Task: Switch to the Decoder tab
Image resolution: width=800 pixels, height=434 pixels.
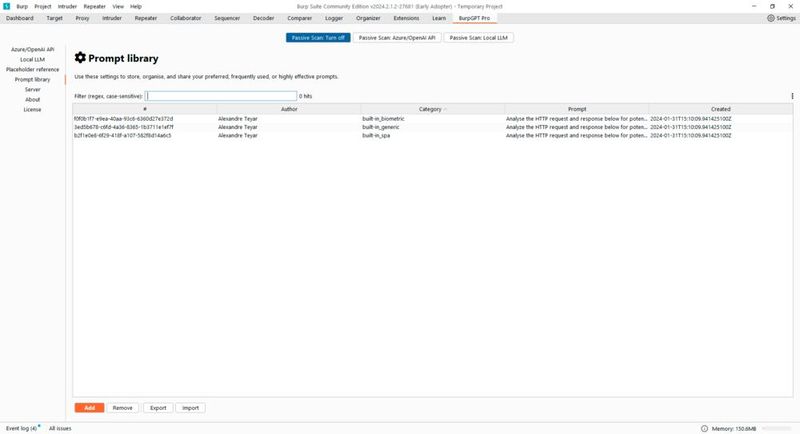Action: 263,18
